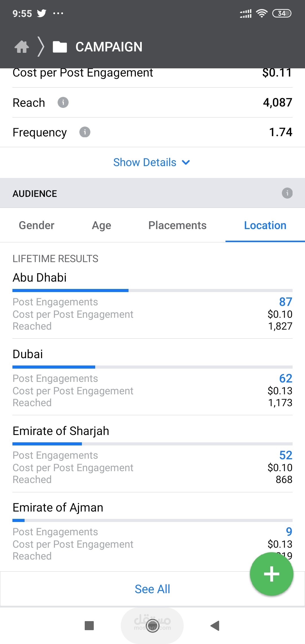Tap the See All link

(152, 589)
